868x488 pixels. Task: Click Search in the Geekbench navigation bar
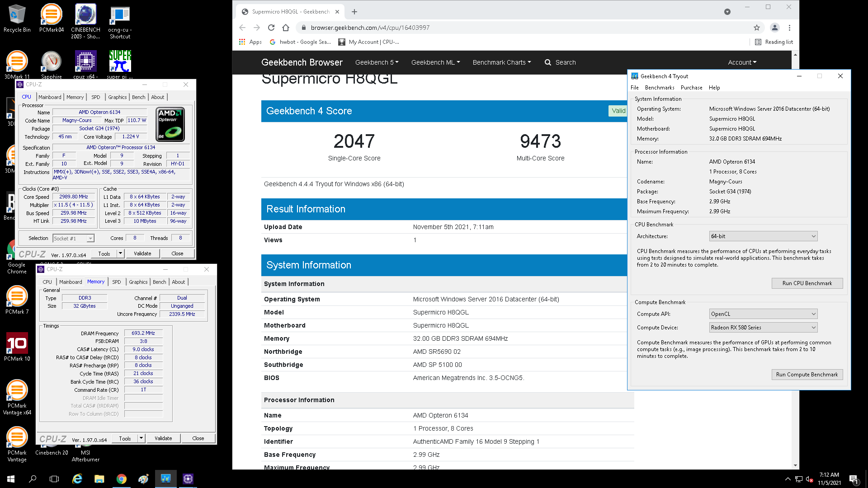coord(561,62)
